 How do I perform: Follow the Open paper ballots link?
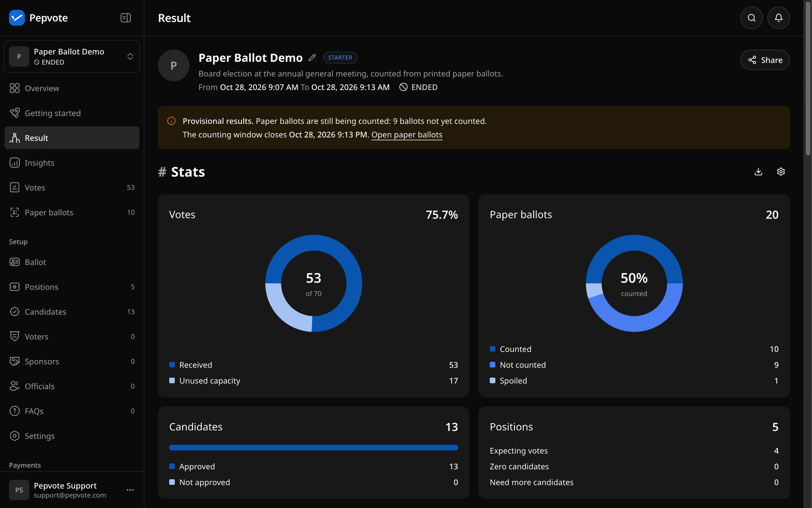pos(407,135)
